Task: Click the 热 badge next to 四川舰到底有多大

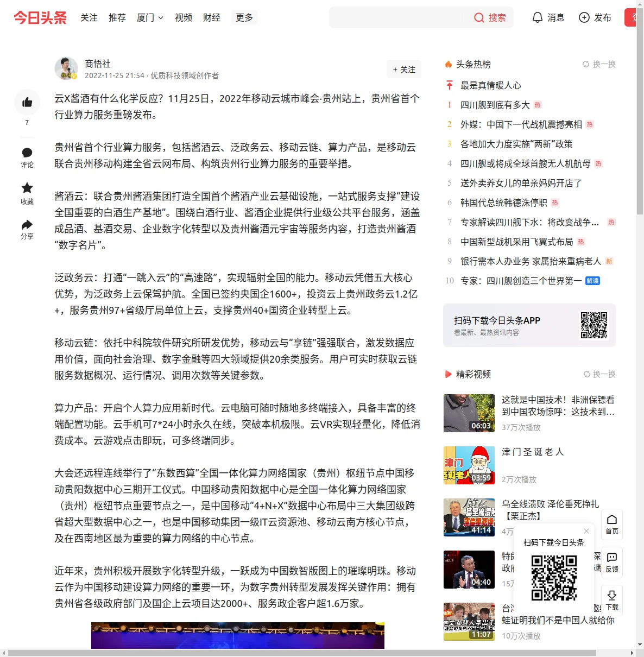Action: (x=538, y=105)
